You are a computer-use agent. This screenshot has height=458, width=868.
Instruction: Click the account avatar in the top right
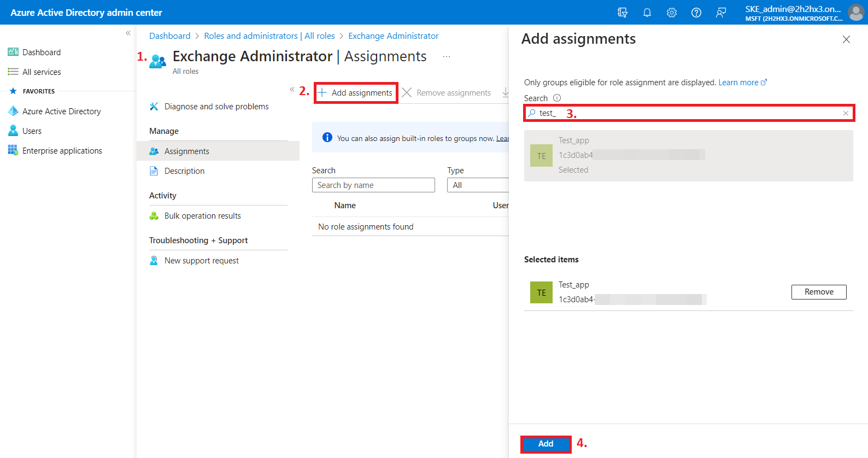click(x=855, y=13)
